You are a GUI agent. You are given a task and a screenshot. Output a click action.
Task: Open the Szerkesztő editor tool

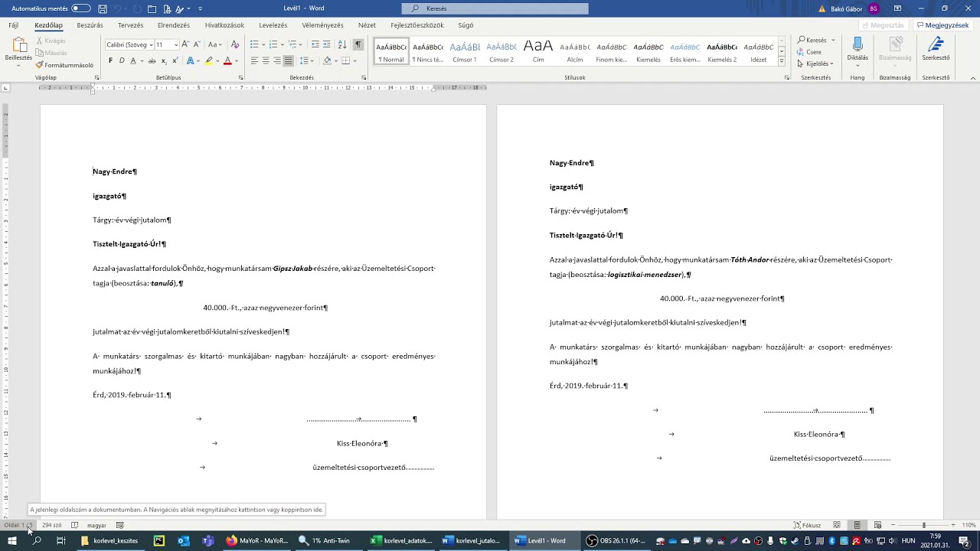coord(936,48)
